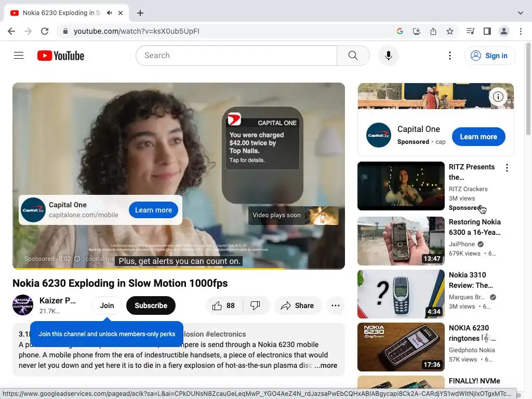The width and height of the screenshot is (532, 399).
Task: Go back with browser back arrow
Action: pos(11,31)
